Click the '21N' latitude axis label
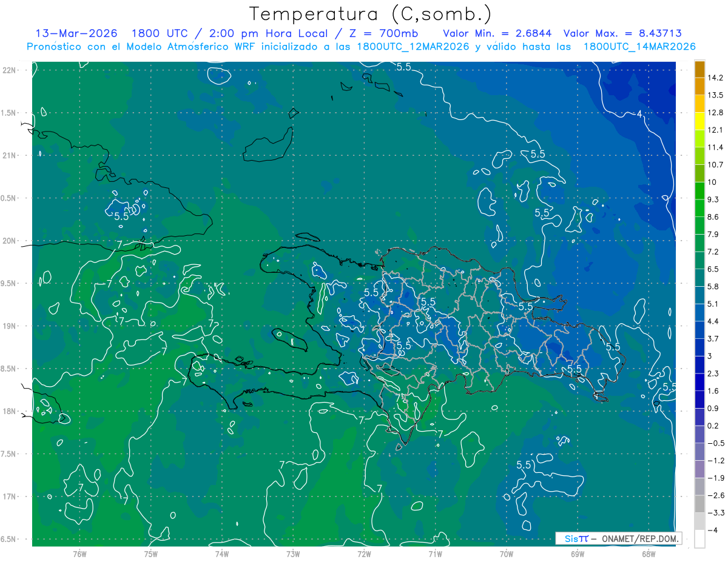Screen dimensions: 728x562 tap(10, 155)
